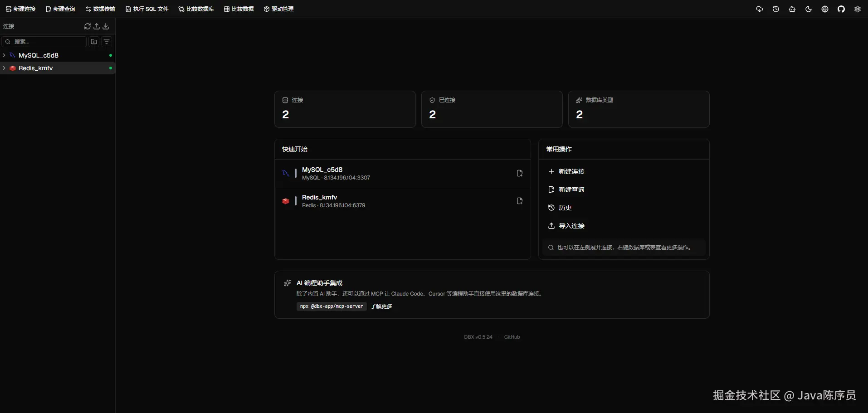868x413 pixels.
Task: Open the 比较数据 tool
Action: coord(239,9)
